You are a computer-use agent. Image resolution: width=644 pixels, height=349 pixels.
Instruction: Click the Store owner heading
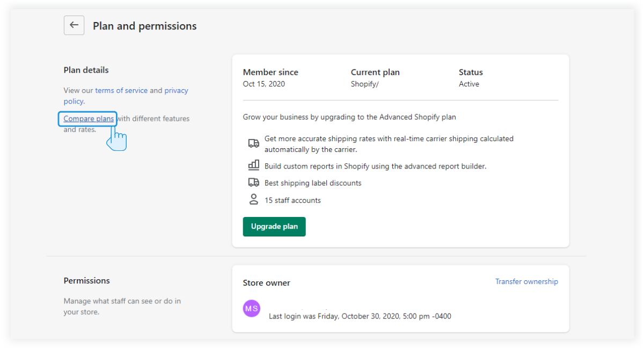[266, 282]
